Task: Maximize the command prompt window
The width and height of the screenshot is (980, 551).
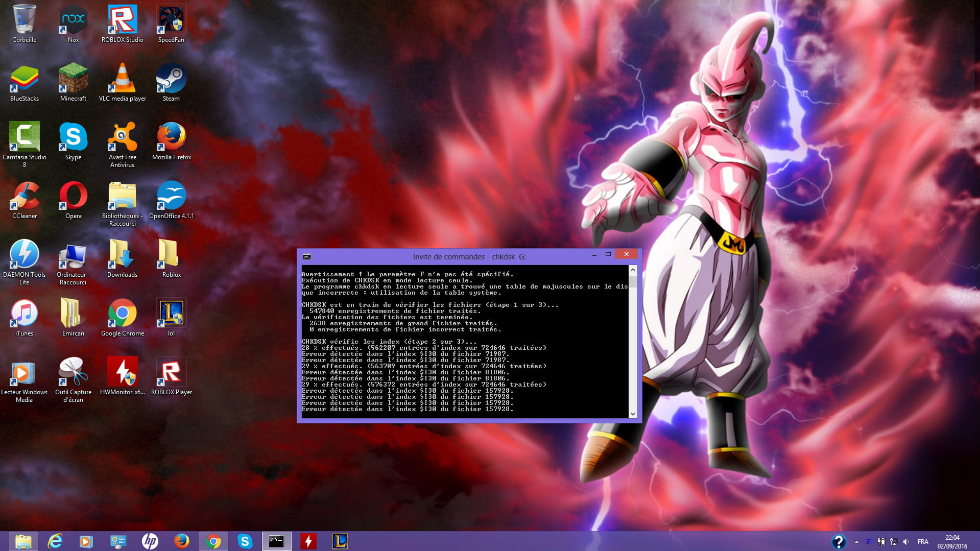Action: 608,254
